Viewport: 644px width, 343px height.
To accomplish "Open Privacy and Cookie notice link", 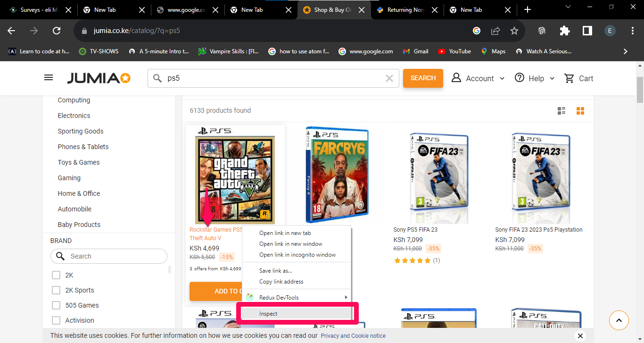I will coord(353,336).
